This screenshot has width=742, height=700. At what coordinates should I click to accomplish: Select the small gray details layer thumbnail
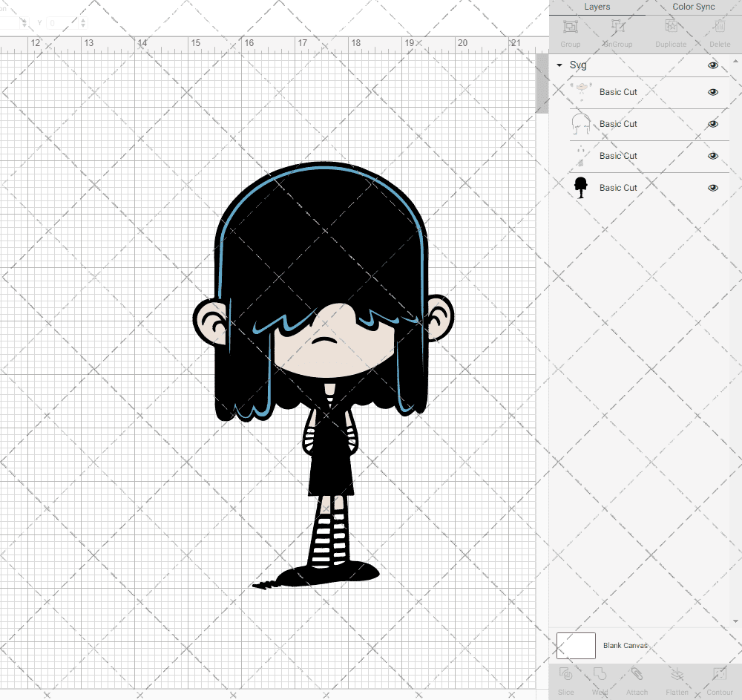point(581,156)
